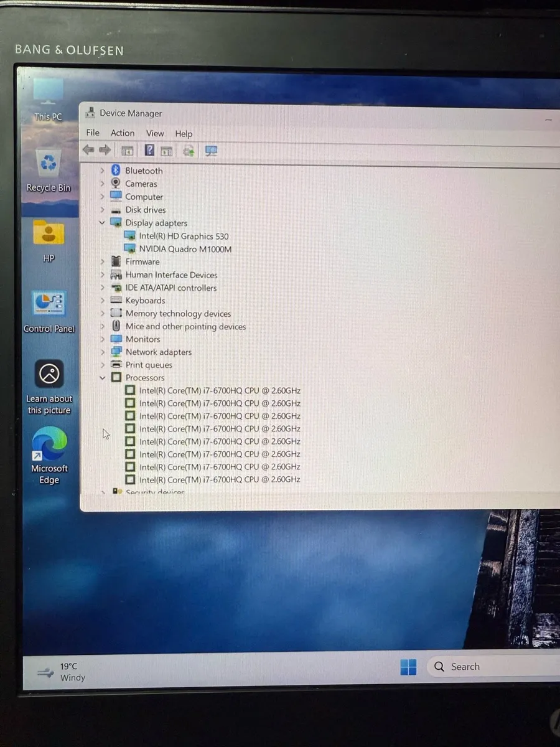Select Recycle Bin desktop icon
Viewport: 560px width, 747px height.
coord(48,170)
